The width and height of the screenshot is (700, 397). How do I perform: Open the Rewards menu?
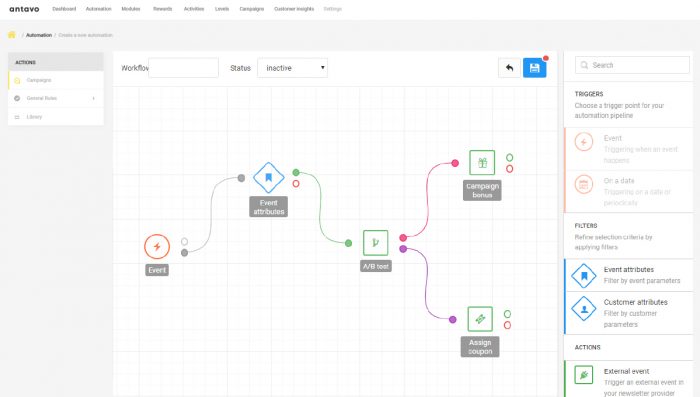[x=162, y=9]
